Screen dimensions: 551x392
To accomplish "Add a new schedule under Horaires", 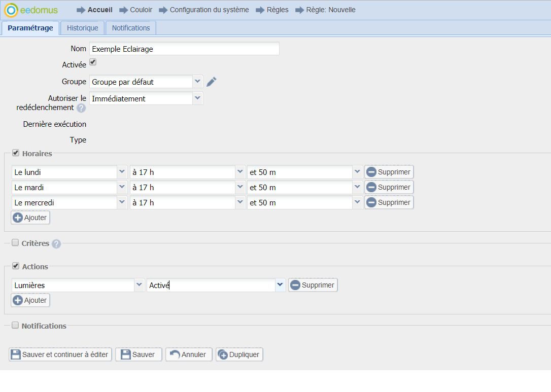I will click(x=30, y=218).
